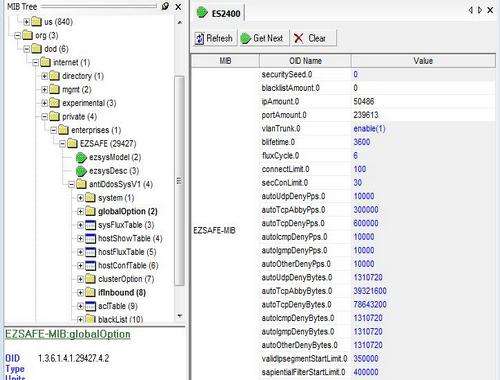Collapse the private (4) node

[x=44, y=117]
